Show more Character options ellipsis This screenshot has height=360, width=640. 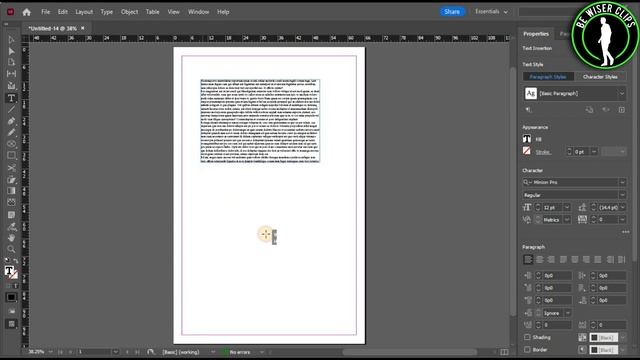pos(625,232)
